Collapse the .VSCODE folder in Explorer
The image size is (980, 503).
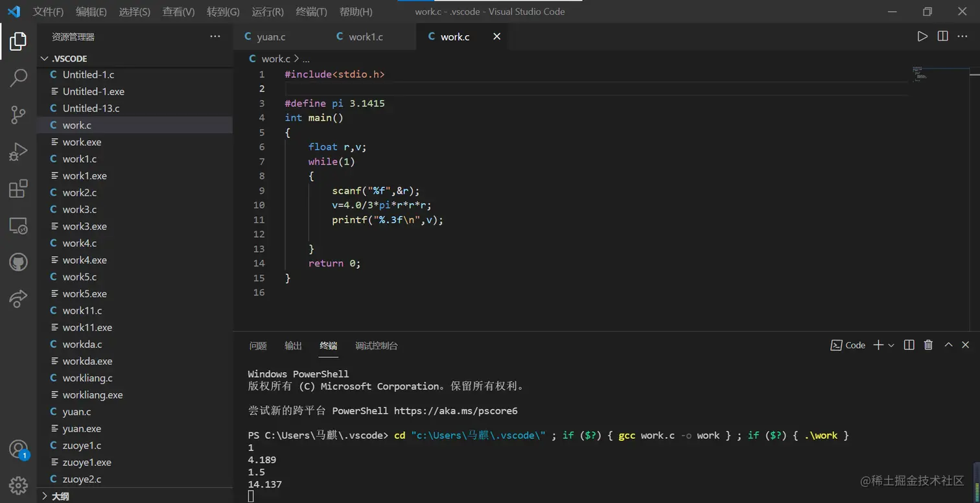[x=44, y=58]
